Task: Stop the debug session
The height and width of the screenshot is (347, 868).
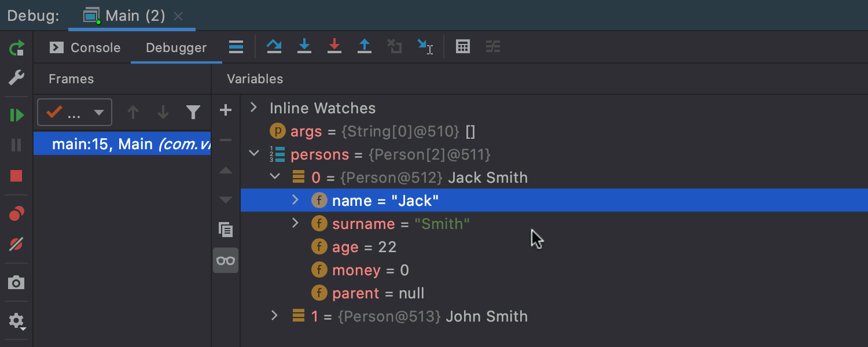Action: click(x=17, y=176)
